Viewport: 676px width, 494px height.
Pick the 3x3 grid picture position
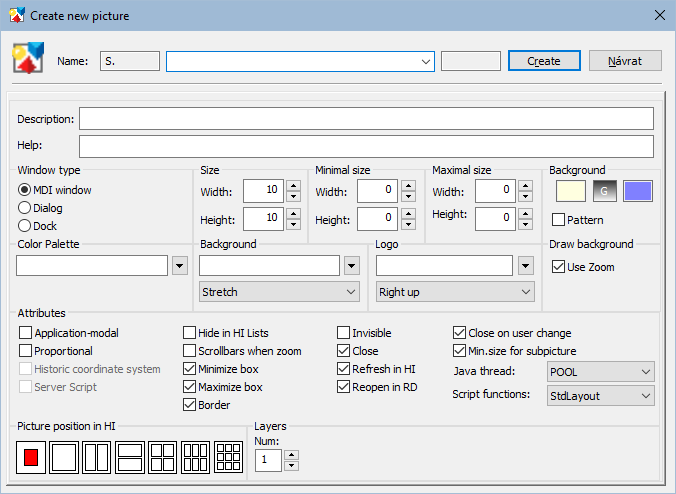click(x=229, y=458)
